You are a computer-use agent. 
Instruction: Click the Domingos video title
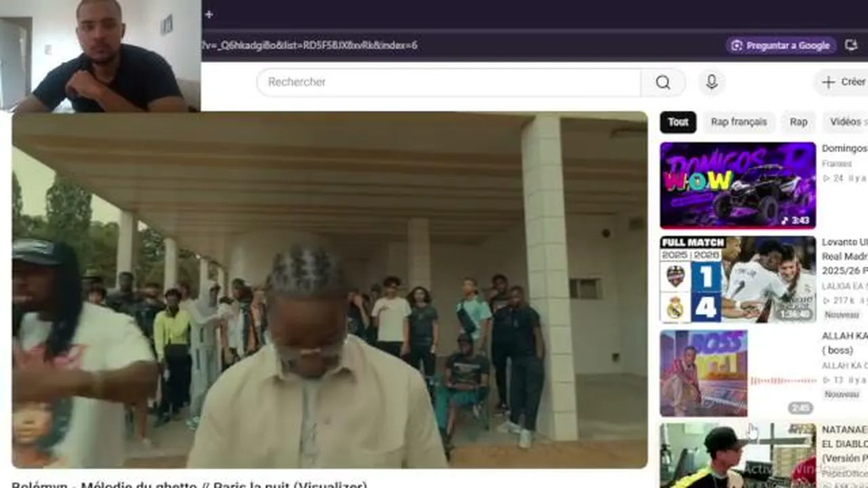click(844, 148)
